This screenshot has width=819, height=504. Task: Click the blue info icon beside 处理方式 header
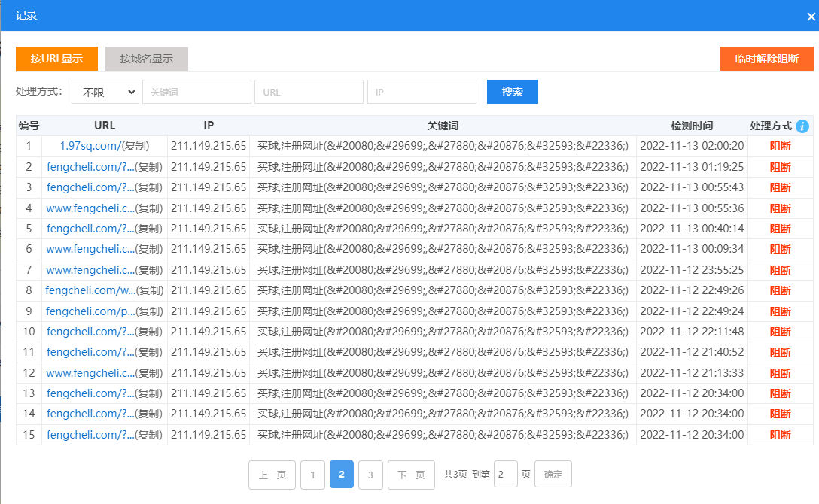coord(802,126)
